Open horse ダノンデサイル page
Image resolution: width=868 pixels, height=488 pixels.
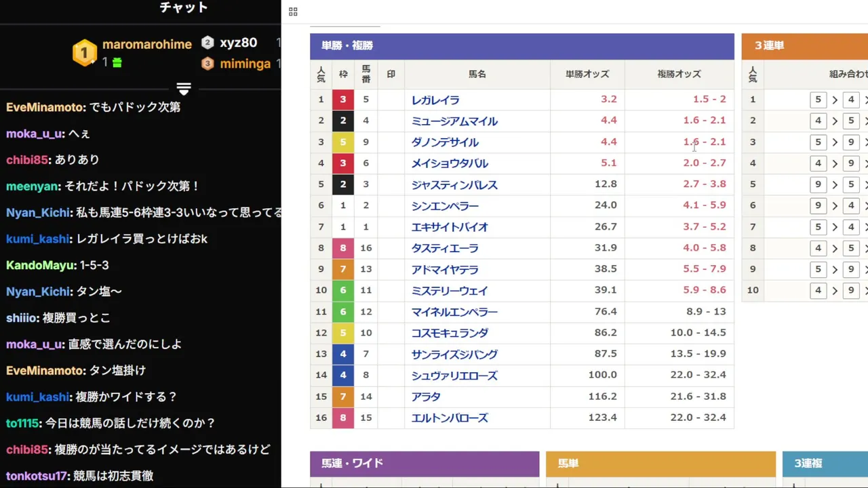click(x=445, y=142)
